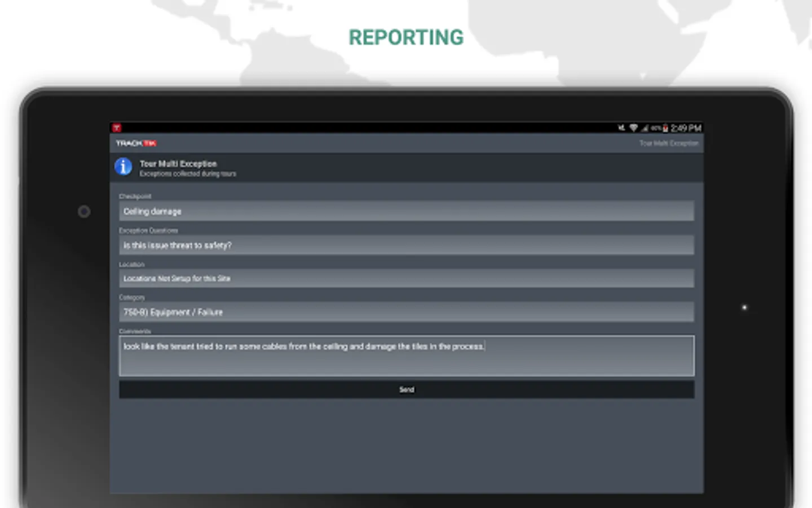Open the Category field Equipment / Failure
This screenshot has width=812, height=508.
[x=407, y=312]
